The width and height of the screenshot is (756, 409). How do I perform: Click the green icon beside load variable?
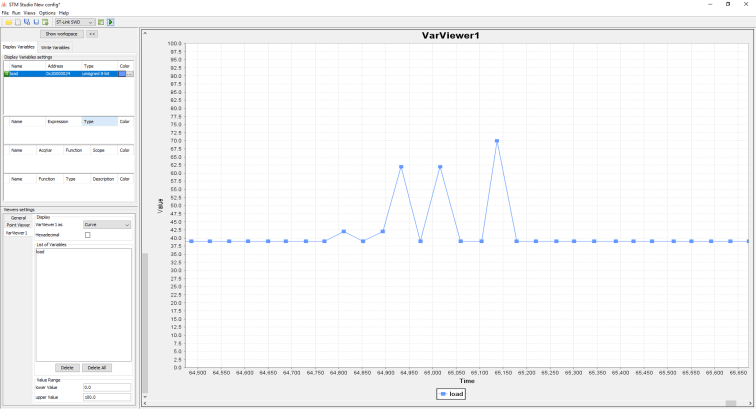coord(6,74)
